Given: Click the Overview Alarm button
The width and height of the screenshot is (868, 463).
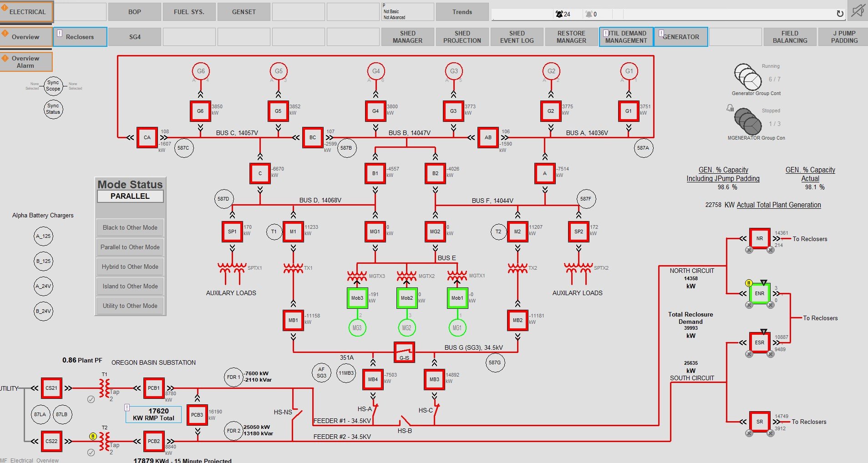Looking at the screenshot, I should [26, 62].
